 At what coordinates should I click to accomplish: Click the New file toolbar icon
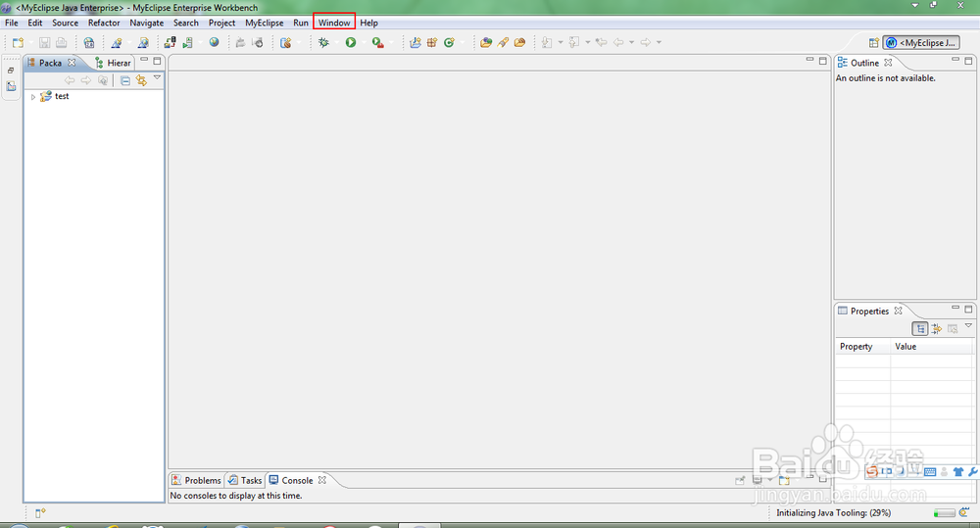point(18,42)
